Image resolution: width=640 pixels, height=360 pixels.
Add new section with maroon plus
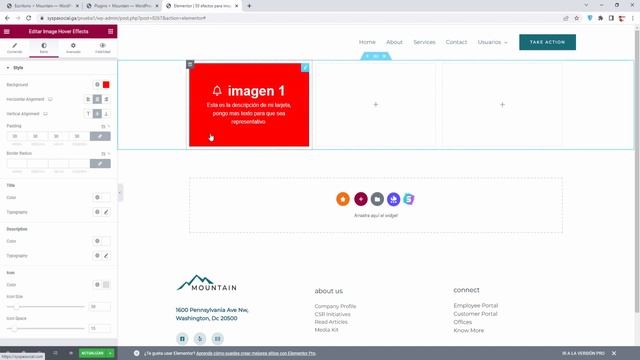[361, 199]
